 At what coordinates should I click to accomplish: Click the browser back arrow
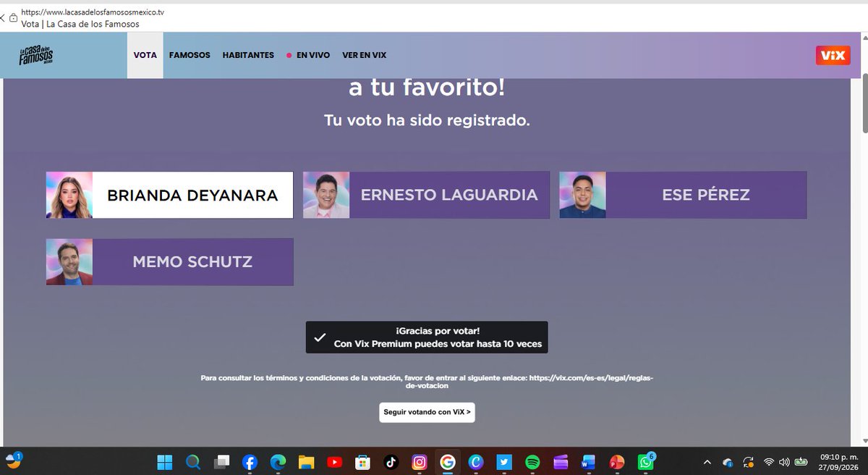coord(3,17)
